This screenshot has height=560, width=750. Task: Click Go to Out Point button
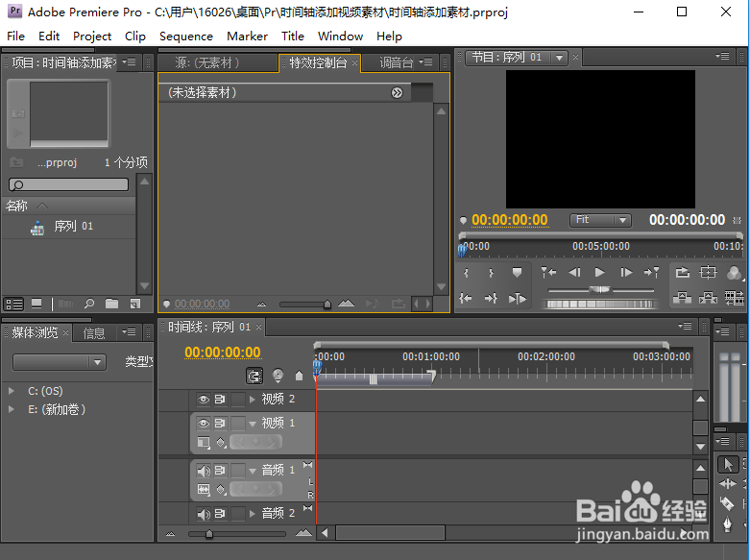492,298
